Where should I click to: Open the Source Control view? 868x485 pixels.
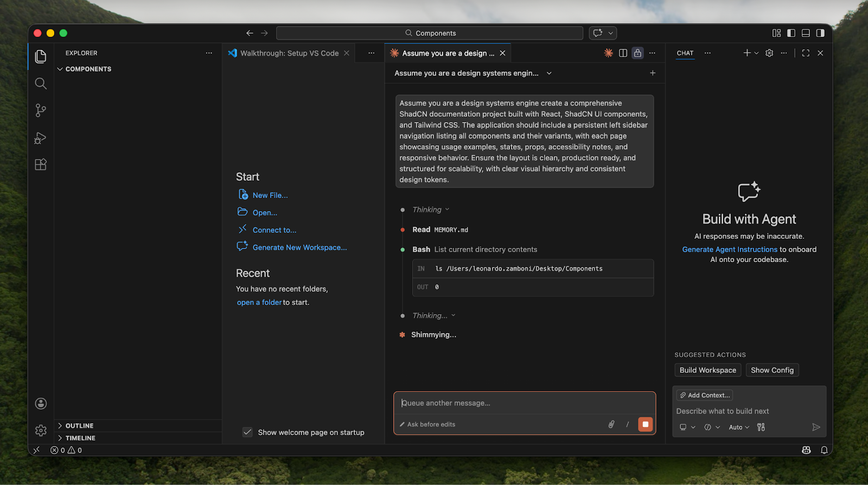(41, 111)
